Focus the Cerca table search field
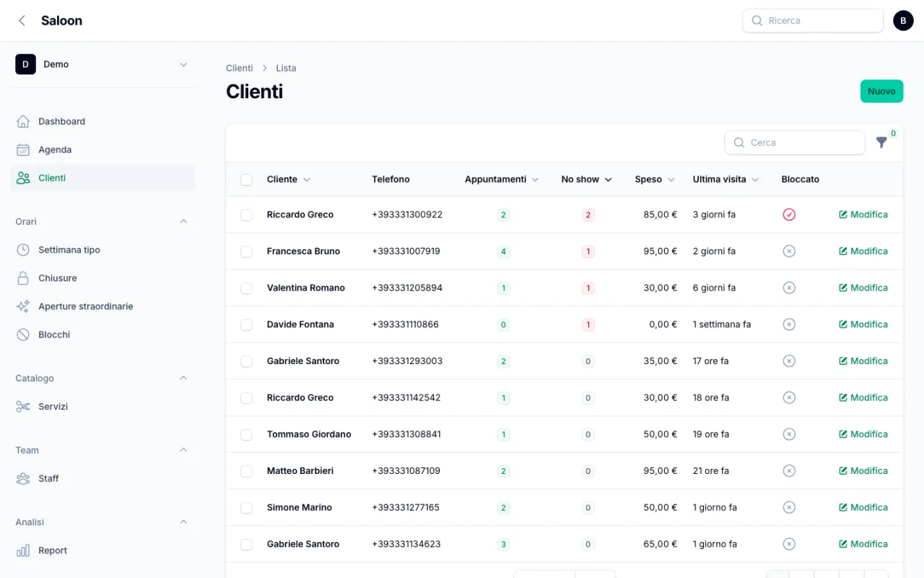Screen dimensions: 924x578 coord(795,142)
